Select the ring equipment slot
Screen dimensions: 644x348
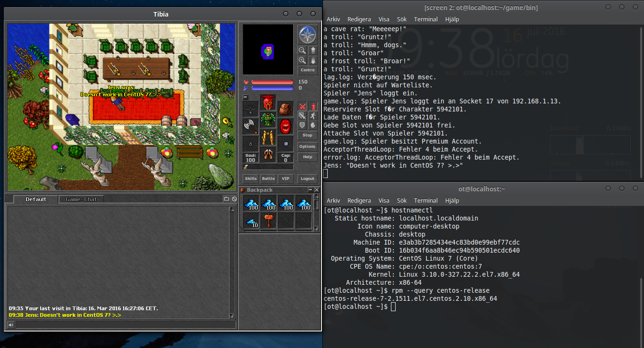[251, 144]
